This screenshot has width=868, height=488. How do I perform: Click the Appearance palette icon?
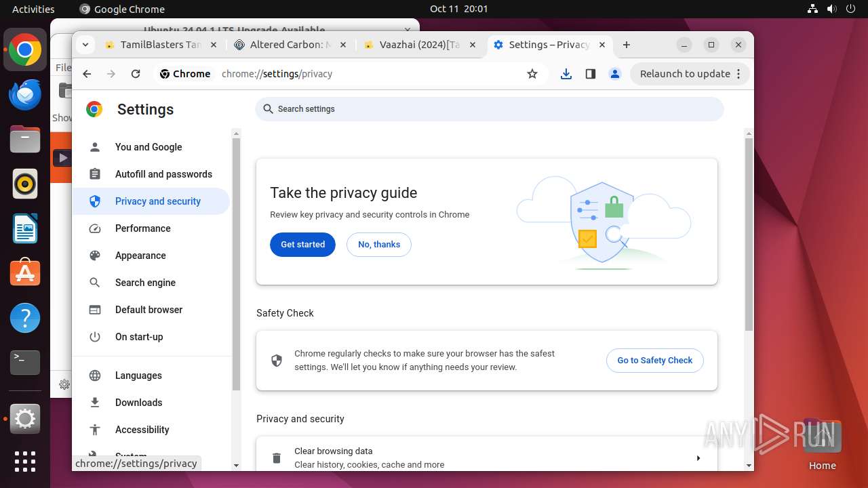[x=95, y=256]
